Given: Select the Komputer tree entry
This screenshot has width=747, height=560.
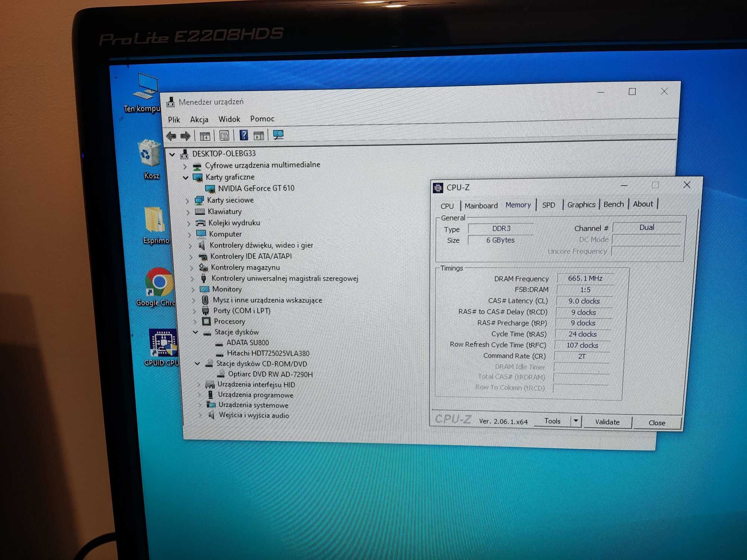Looking at the screenshot, I should [x=225, y=234].
